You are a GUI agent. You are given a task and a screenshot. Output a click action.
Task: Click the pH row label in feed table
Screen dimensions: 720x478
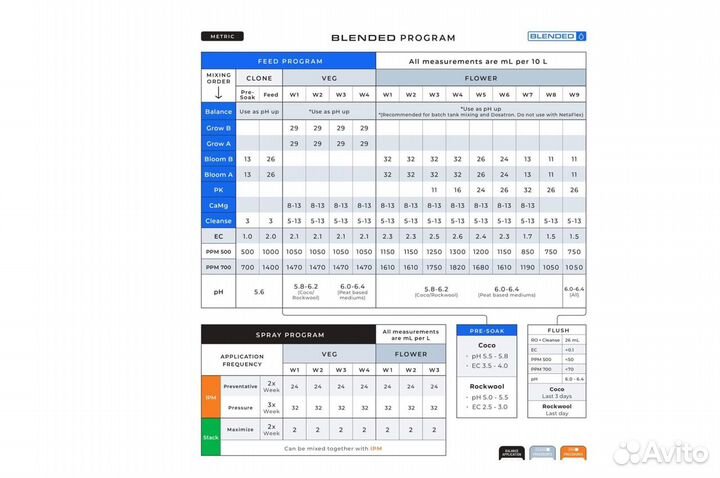(218, 291)
